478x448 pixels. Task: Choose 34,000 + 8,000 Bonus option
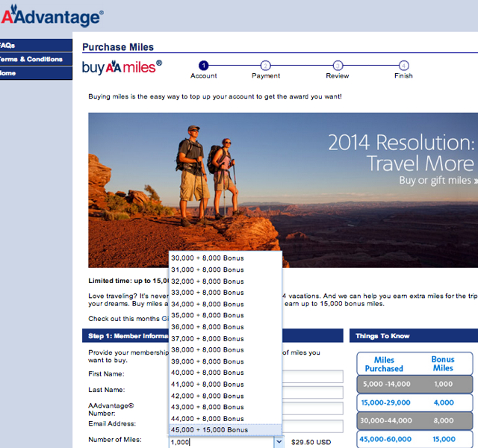tap(226, 304)
